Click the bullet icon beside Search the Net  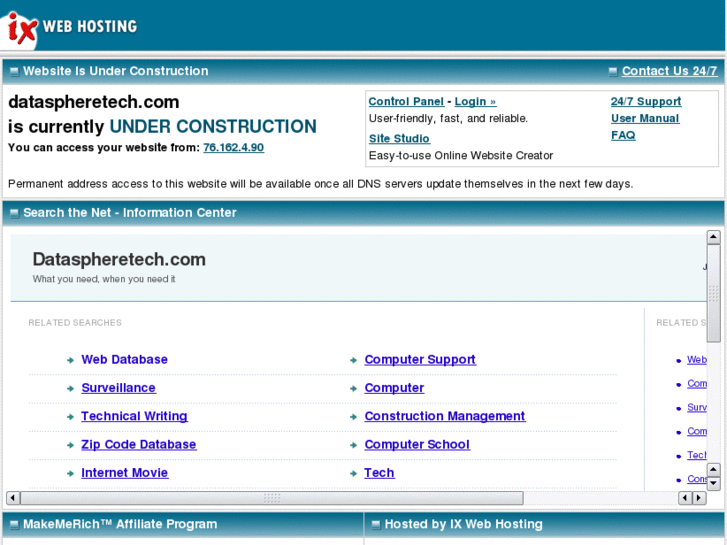tap(14, 213)
